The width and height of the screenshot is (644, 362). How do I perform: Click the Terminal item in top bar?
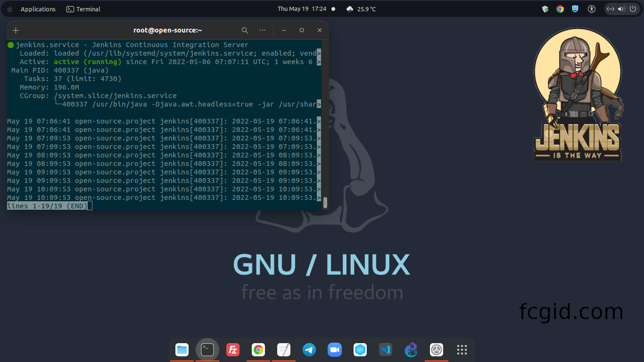tap(83, 9)
